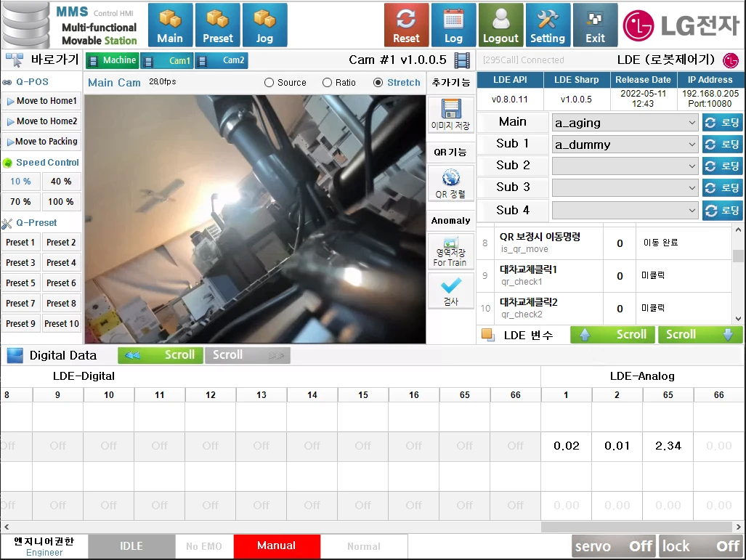Click the filmstrip icon beside Cam #1 version
This screenshot has height=560, width=746.
462,60
